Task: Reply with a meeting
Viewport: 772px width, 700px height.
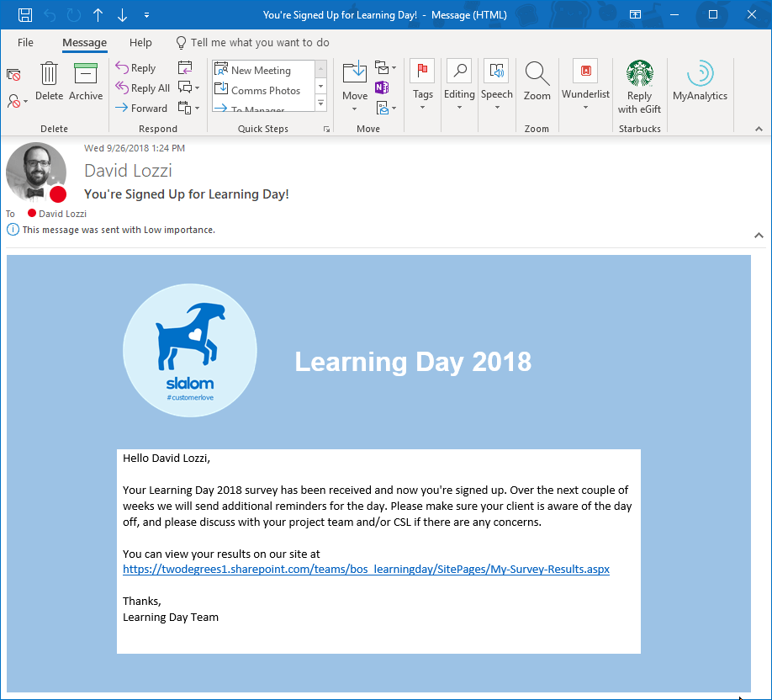Action: pyautogui.click(x=185, y=68)
